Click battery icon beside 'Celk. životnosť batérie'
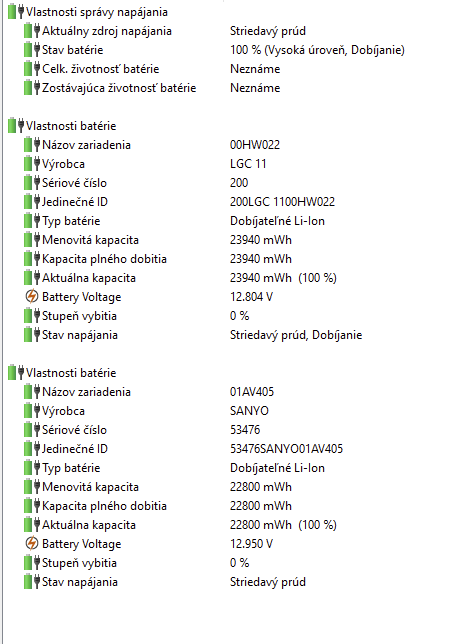Image resolution: width=467 pixels, height=644 pixels. point(32,69)
